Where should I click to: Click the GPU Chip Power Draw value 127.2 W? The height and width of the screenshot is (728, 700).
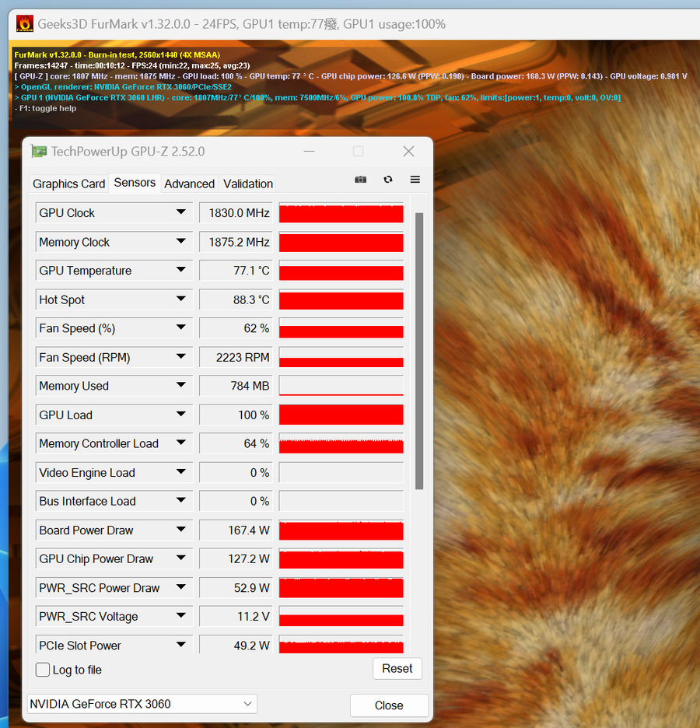click(236, 559)
